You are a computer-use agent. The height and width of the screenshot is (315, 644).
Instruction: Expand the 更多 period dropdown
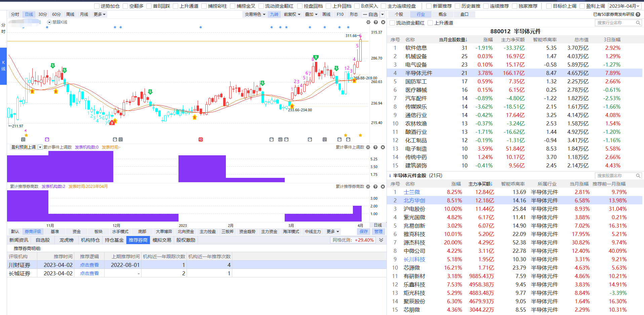99,14
